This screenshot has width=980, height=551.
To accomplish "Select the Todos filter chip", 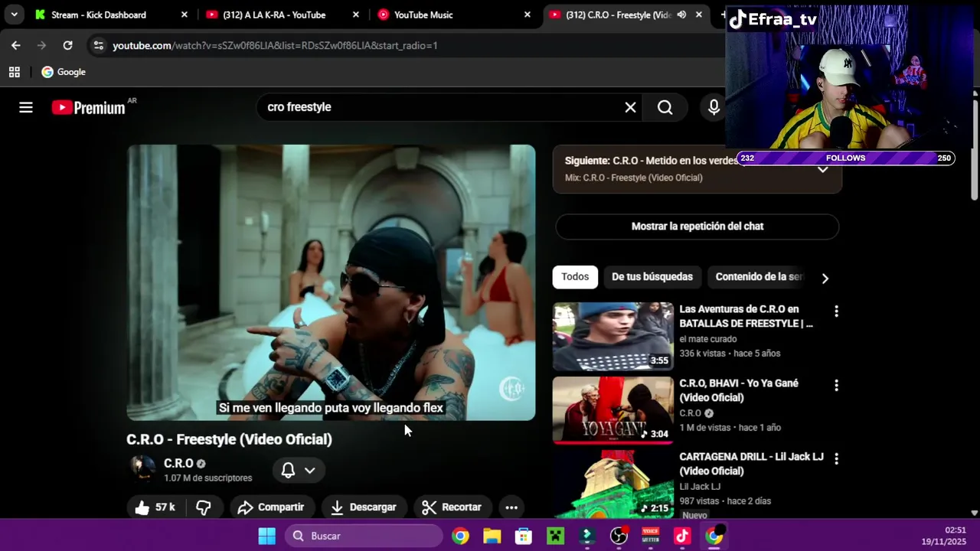I will click(x=575, y=277).
